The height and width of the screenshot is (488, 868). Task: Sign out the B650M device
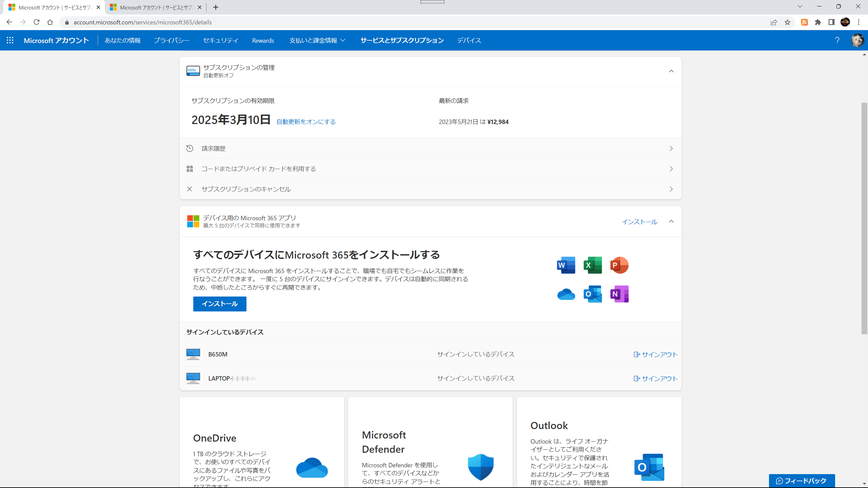[655, 354]
